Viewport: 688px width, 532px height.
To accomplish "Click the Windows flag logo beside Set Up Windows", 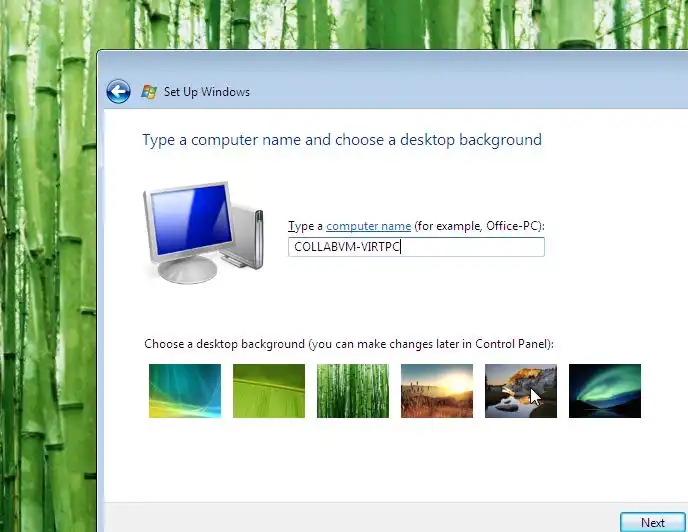I will pos(149,91).
